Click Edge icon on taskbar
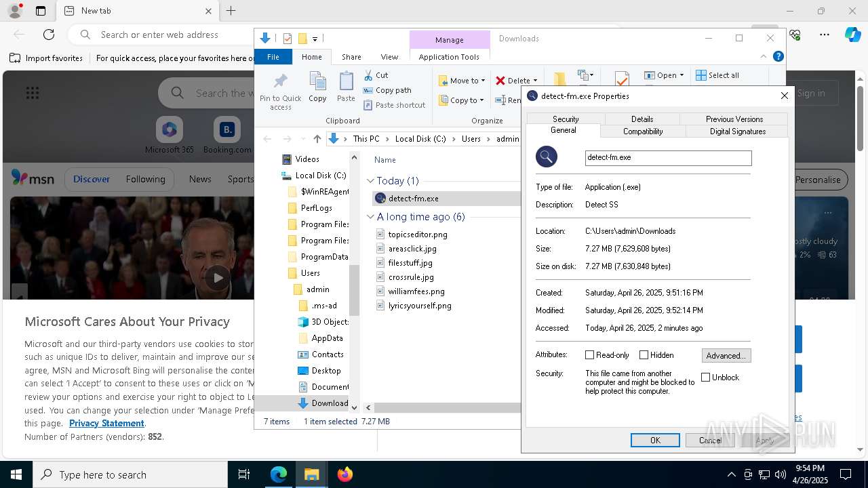 pos(279,474)
